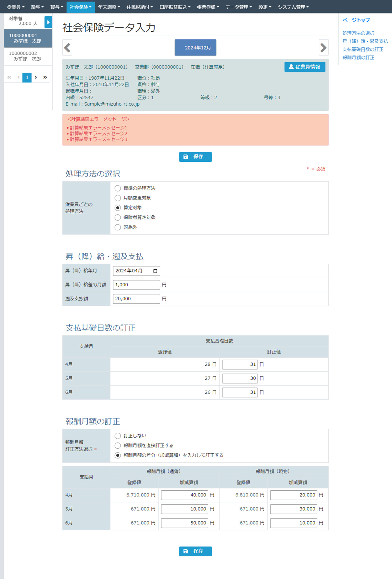
Task: Expand the 年末調整 menu
Action: coord(109,7)
